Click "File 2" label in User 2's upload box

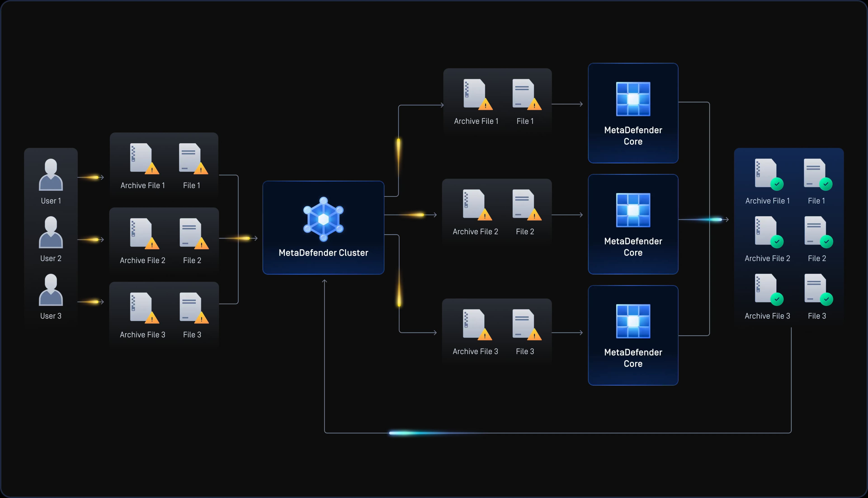192,260
